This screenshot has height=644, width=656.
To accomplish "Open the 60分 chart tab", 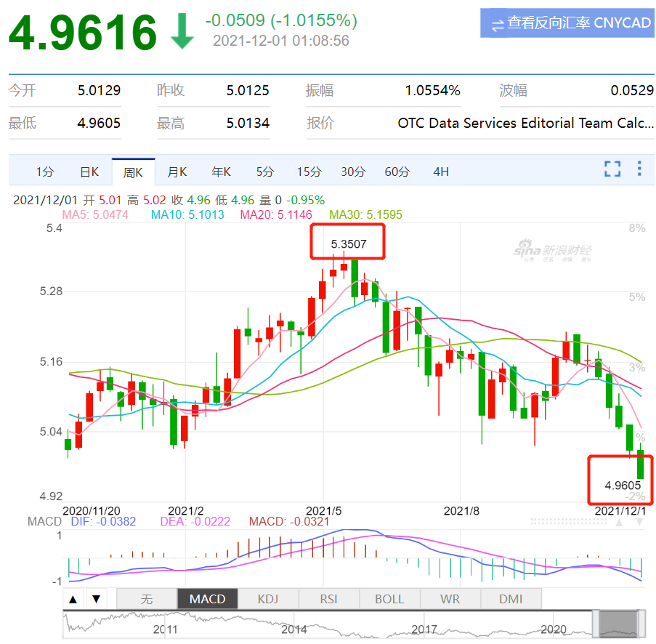I will [397, 172].
